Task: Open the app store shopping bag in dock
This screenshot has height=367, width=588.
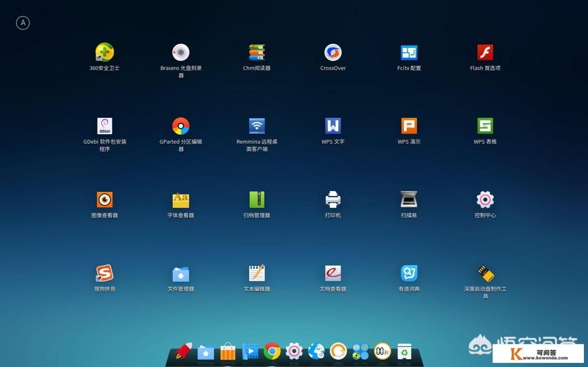Action: 228,351
